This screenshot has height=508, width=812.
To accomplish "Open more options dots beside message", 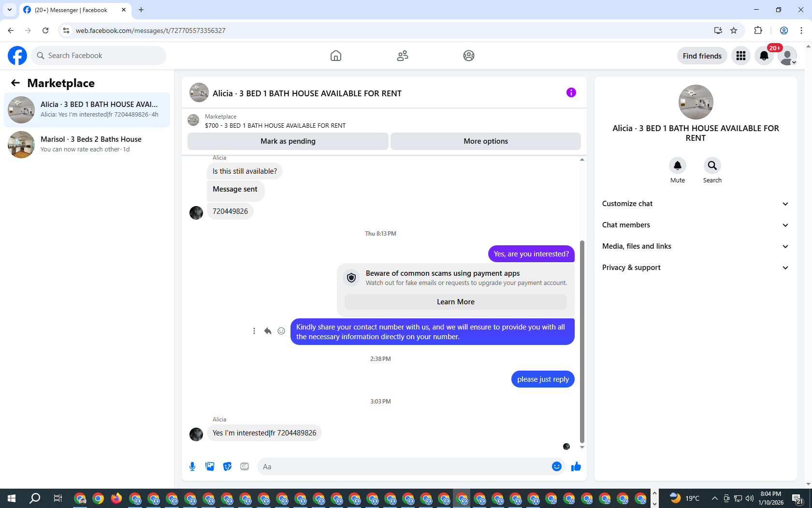I will coord(254,331).
